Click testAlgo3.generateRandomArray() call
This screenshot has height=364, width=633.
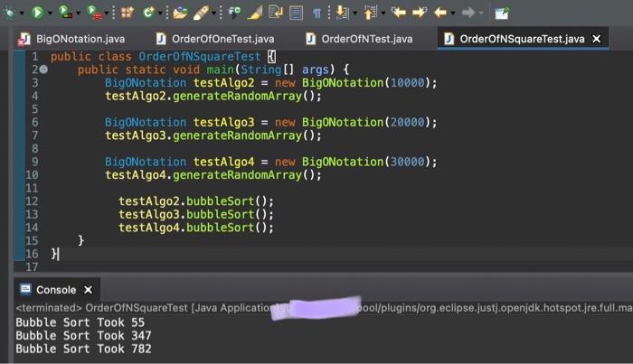tap(213, 135)
